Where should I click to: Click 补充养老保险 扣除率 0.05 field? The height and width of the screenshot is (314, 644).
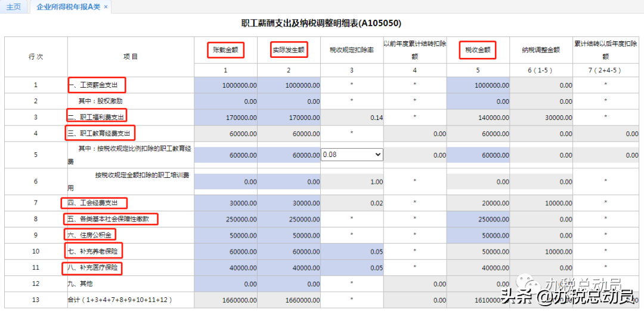(x=352, y=251)
